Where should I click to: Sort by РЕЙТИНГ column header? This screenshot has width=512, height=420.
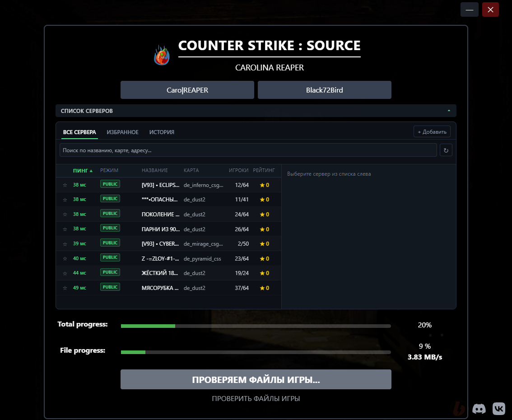tap(264, 170)
